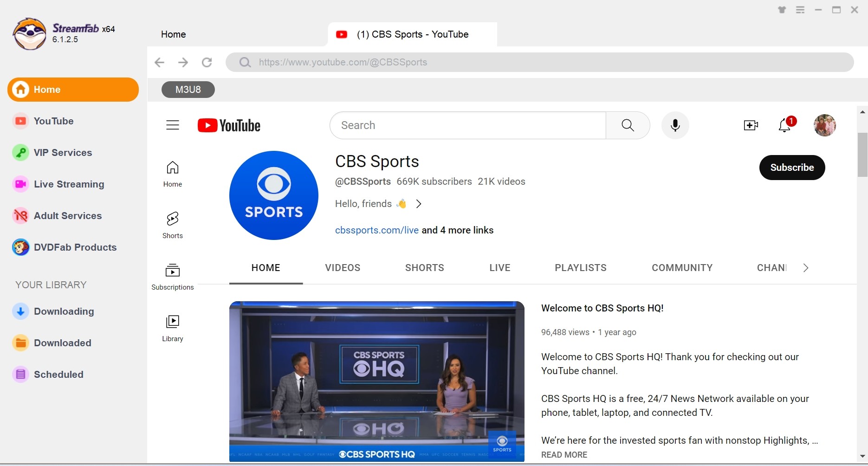Click the 669K subscribers text
Image resolution: width=868 pixels, height=466 pixels.
pos(434,181)
